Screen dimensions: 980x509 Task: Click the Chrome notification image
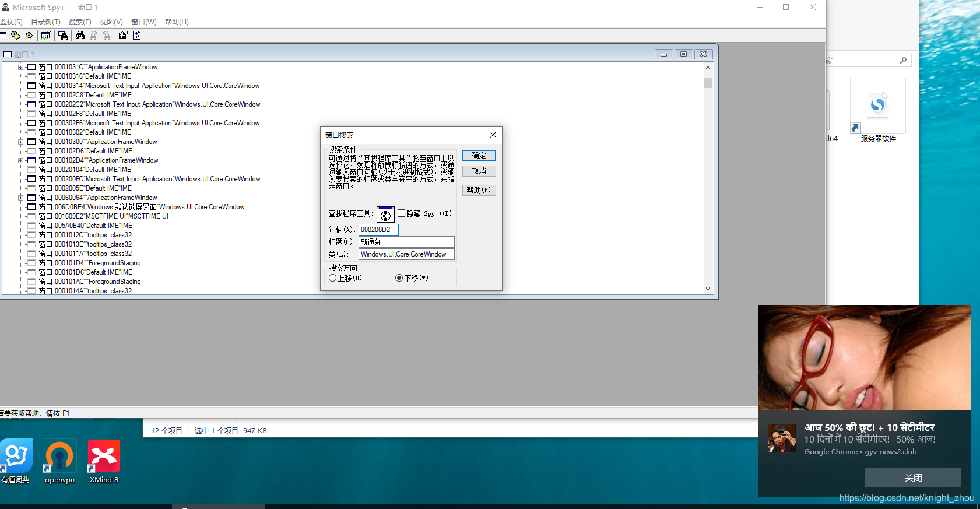(x=865, y=357)
